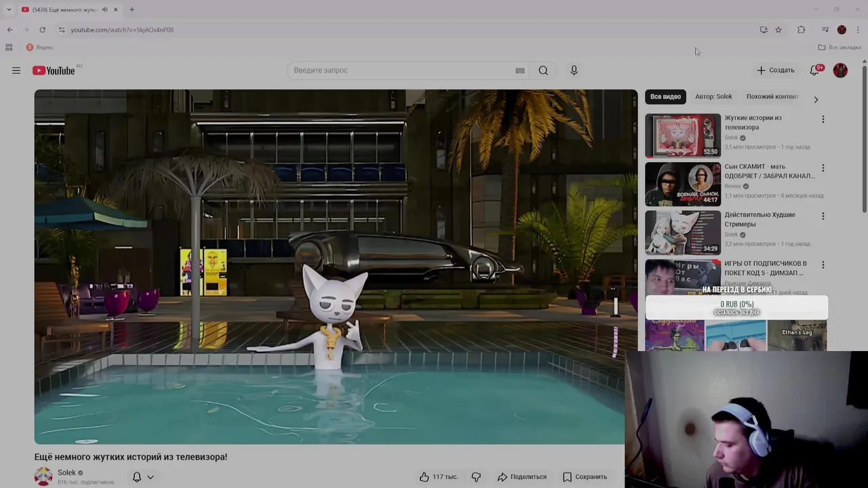
Task: Open Все закладки bookmarks folder
Action: point(840,47)
